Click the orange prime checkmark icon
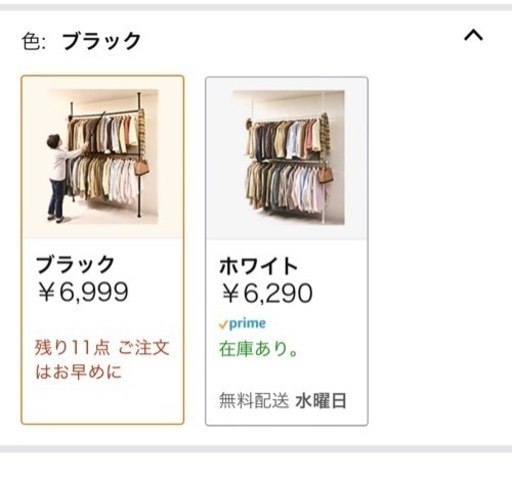Image resolution: width=512 pixels, height=483 pixels. pyautogui.click(x=223, y=324)
